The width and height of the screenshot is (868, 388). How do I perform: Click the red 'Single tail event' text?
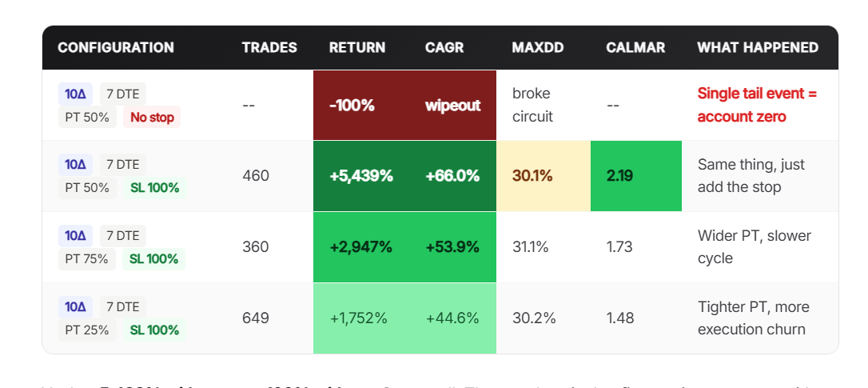click(757, 105)
